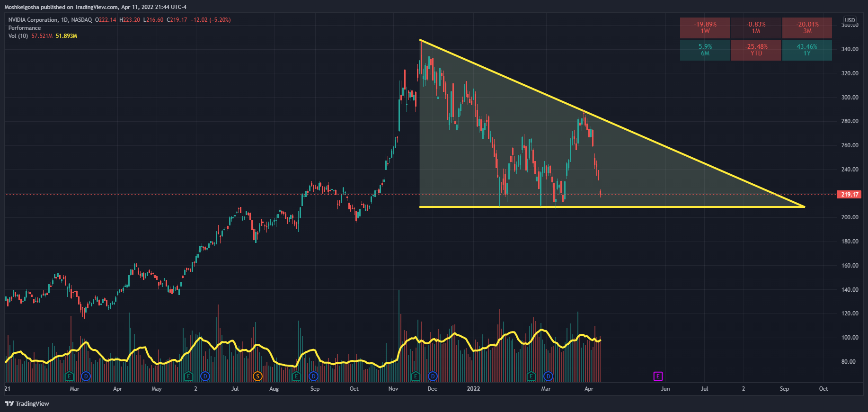Click the 57.521M volume value
Screen dimensions: 868x412
pyautogui.click(x=42, y=36)
